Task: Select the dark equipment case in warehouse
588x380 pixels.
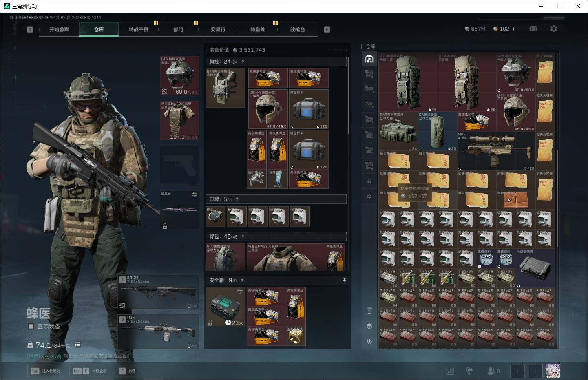Action: tap(535, 269)
